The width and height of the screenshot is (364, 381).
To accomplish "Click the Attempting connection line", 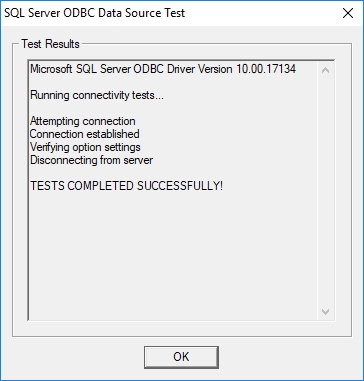I will point(83,121).
